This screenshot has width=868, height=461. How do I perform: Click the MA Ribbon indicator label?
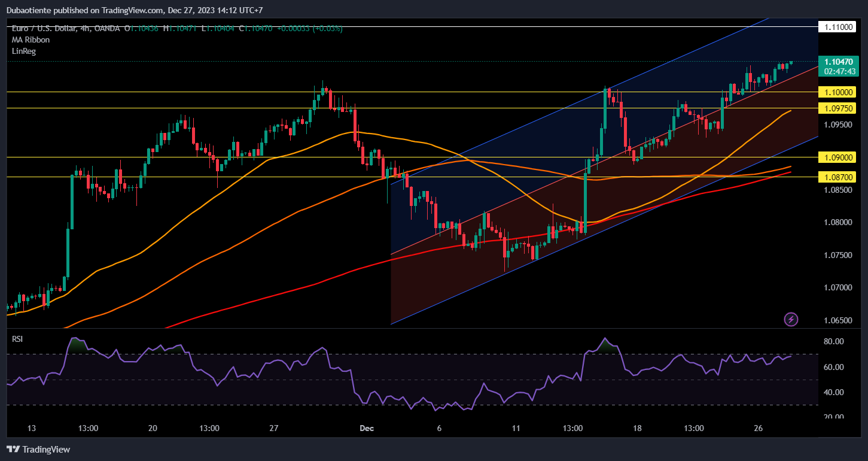point(31,40)
